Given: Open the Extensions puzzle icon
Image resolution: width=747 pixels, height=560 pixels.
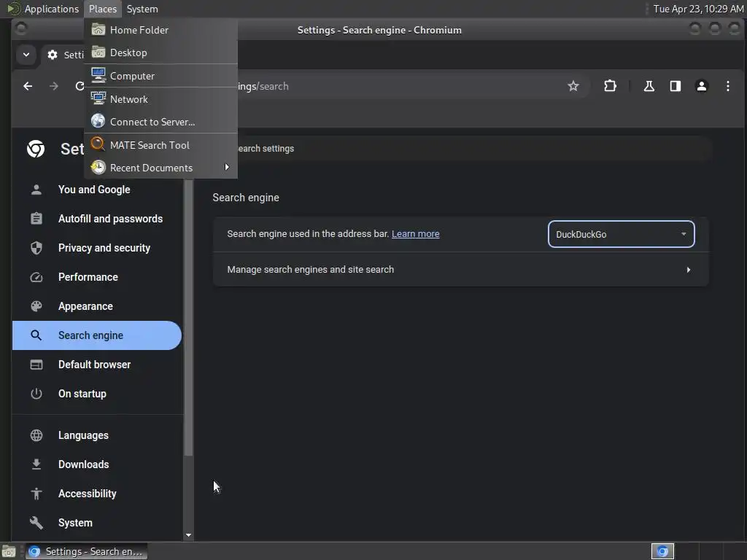Looking at the screenshot, I should pyautogui.click(x=610, y=86).
